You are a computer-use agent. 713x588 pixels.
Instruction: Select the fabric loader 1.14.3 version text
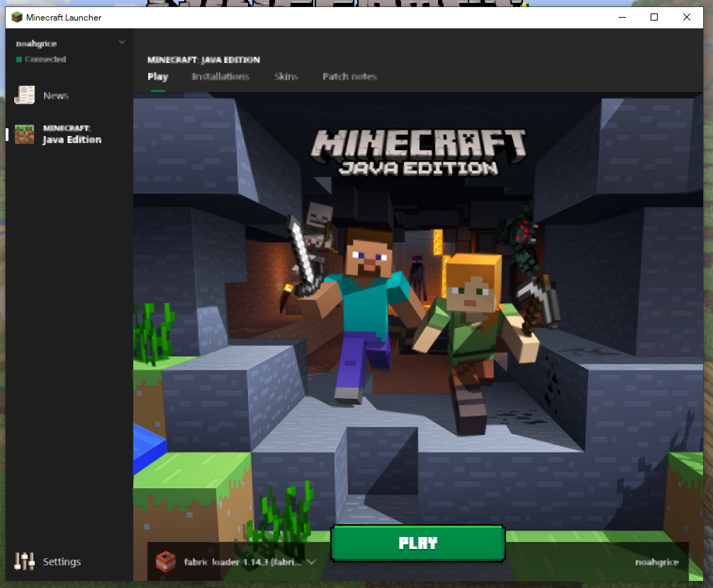tap(242, 562)
